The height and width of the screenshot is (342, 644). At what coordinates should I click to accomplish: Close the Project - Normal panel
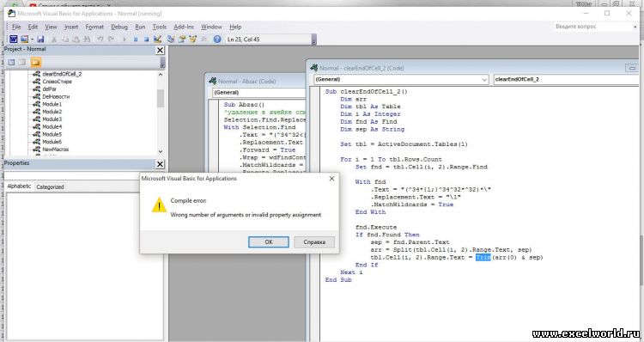point(160,50)
